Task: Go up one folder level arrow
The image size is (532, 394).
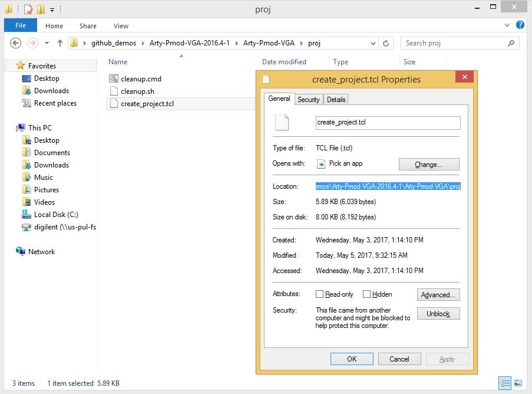Action: pos(60,43)
